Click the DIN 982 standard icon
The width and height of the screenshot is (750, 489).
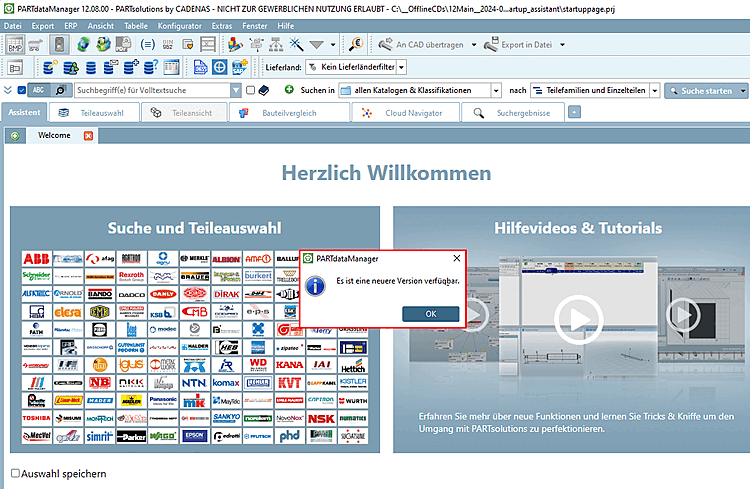tap(168, 44)
